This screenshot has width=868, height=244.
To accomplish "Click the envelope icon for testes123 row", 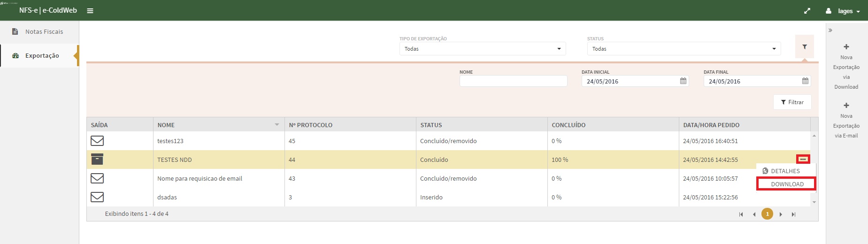I will [x=97, y=141].
